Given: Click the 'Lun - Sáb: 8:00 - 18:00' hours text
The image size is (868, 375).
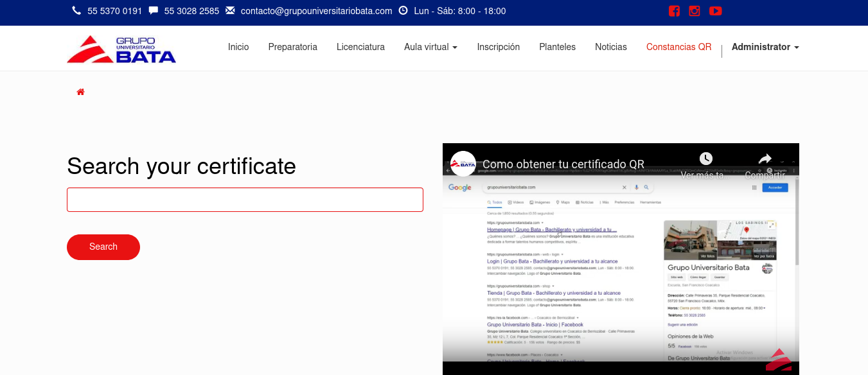Looking at the screenshot, I should click(x=460, y=11).
